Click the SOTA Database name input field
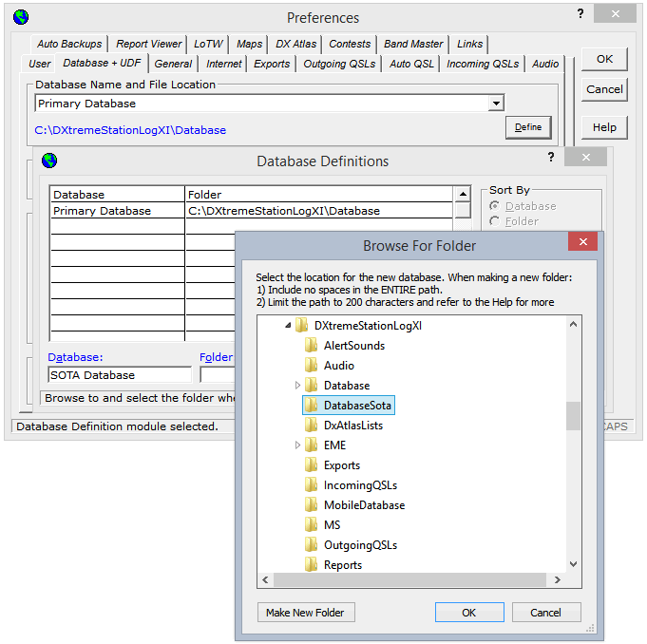This screenshot has height=644, width=647. coord(120,375)
